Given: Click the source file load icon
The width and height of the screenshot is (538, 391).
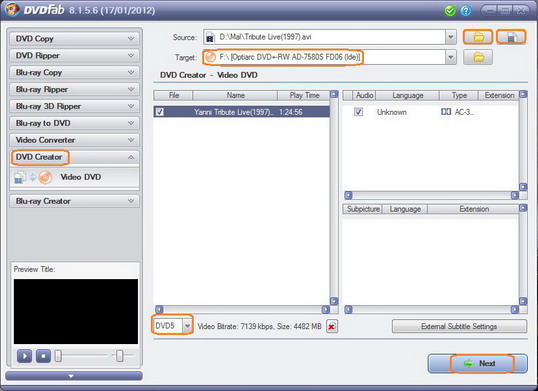Looking at the screenshot, I should pyautogui.click(x=511, y=37).
